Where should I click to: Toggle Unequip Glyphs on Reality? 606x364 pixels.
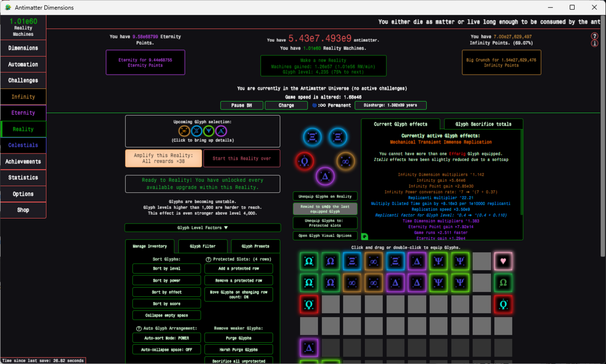tap(325, 196)
